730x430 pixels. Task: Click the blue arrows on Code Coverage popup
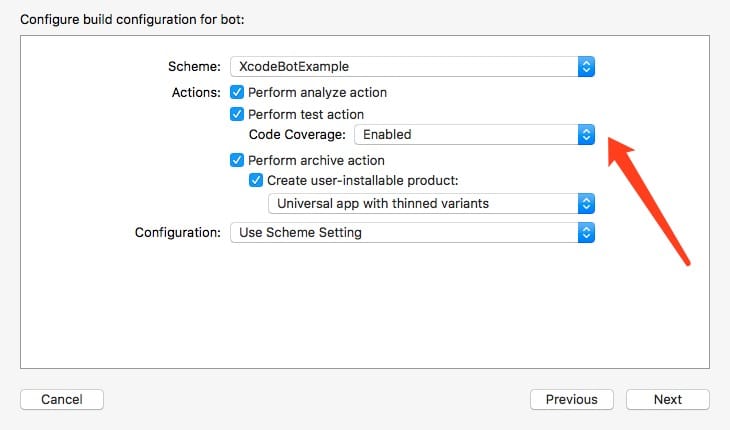tap(586, 134)
